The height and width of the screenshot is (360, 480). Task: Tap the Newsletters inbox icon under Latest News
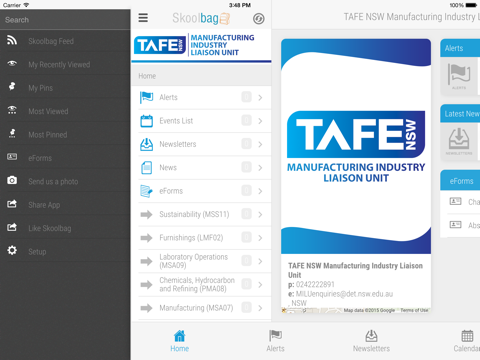459,139
